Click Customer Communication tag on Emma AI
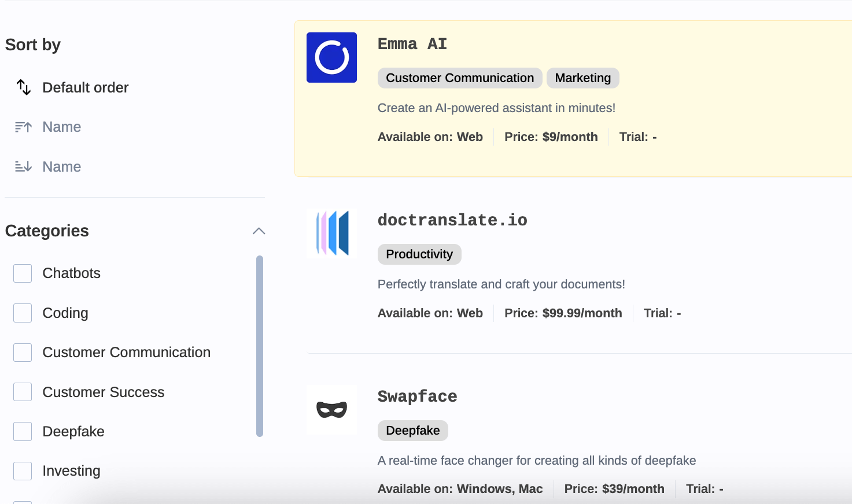852x504 pixels. click(460, 78)
